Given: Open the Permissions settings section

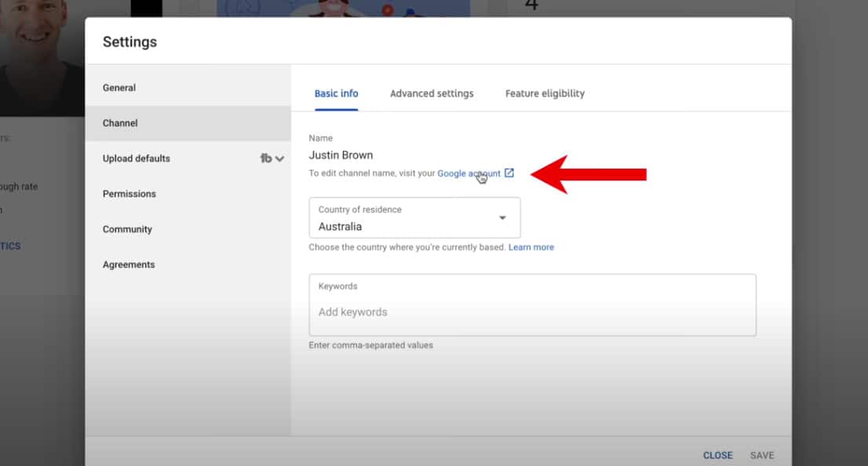Looking at the screenshot, I should (129, 194).
